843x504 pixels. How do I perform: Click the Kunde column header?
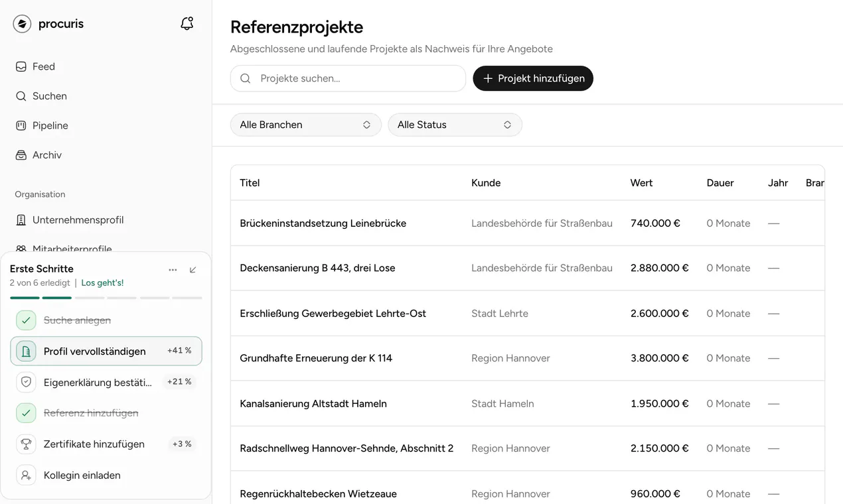click(486, 183)
